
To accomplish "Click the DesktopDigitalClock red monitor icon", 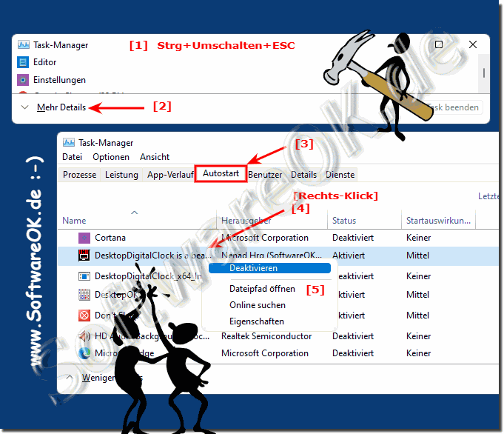I will (84, 256).
